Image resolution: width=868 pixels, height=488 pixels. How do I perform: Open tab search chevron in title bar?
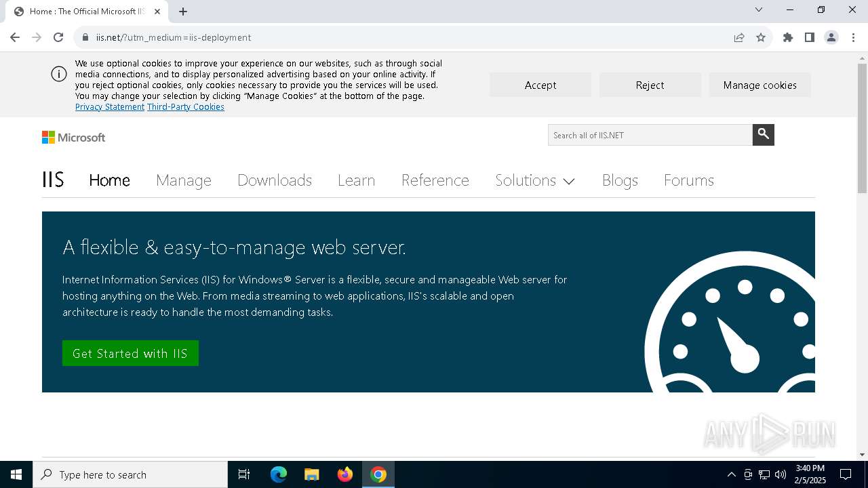click(x=759, y=9)
